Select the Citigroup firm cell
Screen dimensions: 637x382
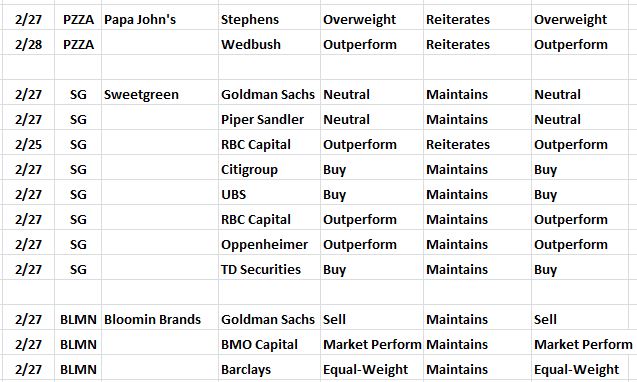(269, 169)
